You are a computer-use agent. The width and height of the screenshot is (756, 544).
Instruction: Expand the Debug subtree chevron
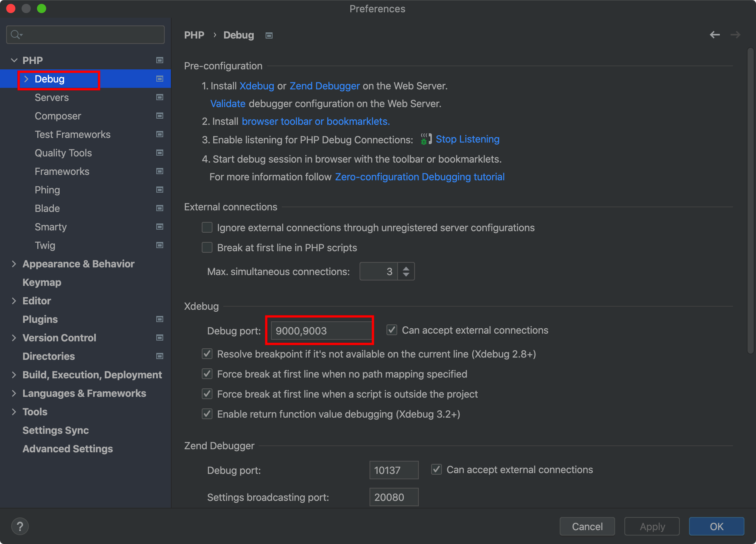click(26, 79)
